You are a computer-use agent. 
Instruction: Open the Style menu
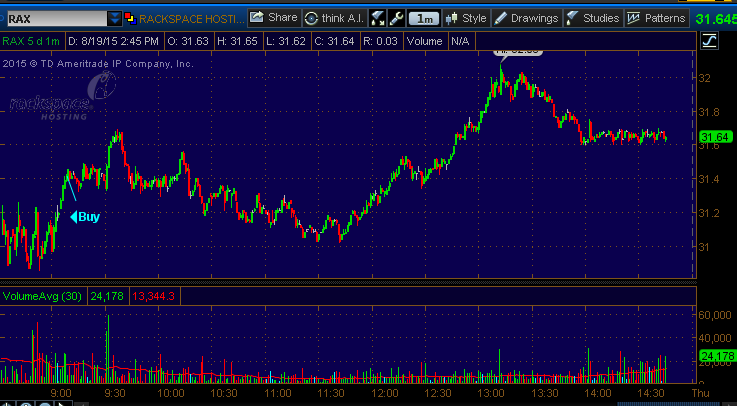[x=466, y=18]
